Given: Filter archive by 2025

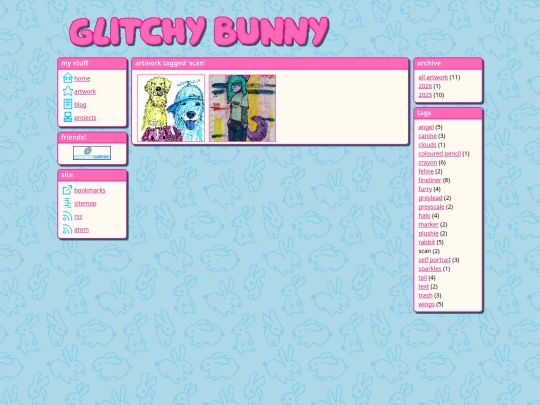Looking at the screenshot, I should (x=425, y=95).
